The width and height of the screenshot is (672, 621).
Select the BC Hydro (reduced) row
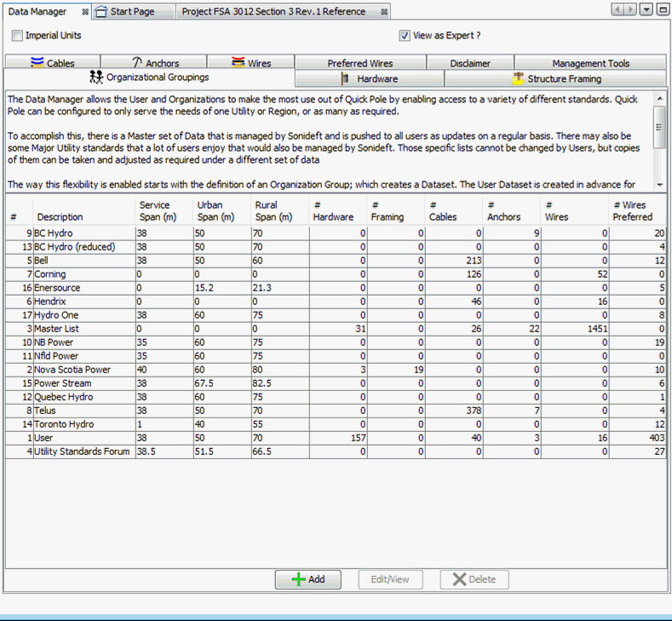[x=336, y=247]
